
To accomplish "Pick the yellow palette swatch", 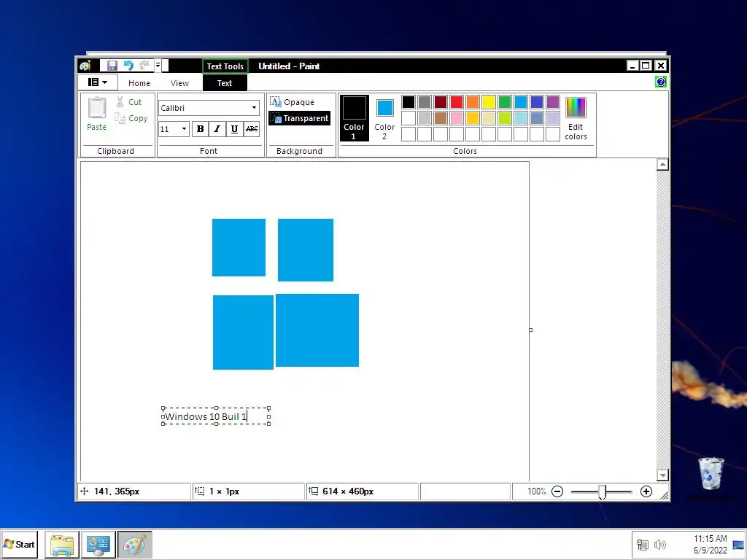I will click(489, 102).
